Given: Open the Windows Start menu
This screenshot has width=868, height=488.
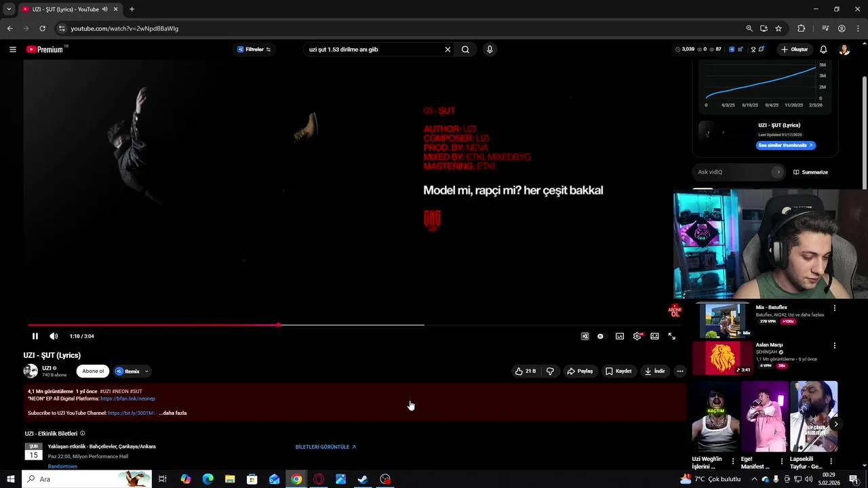Looking at the screenshot, I should 11,479.
